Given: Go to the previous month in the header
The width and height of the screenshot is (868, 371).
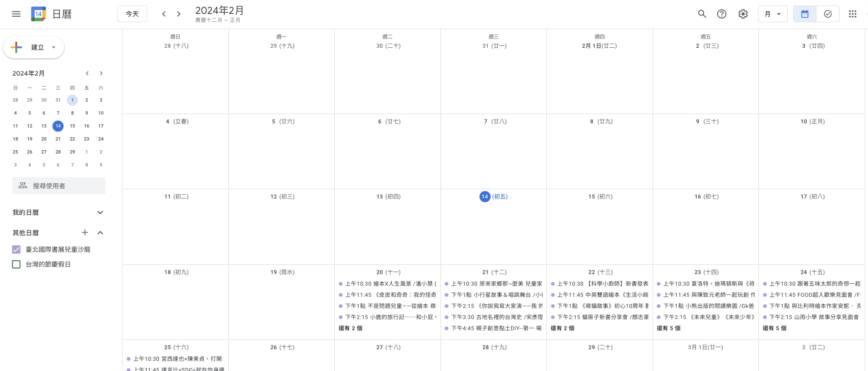Looking at the screenshot, I should [x=163, y=14].
